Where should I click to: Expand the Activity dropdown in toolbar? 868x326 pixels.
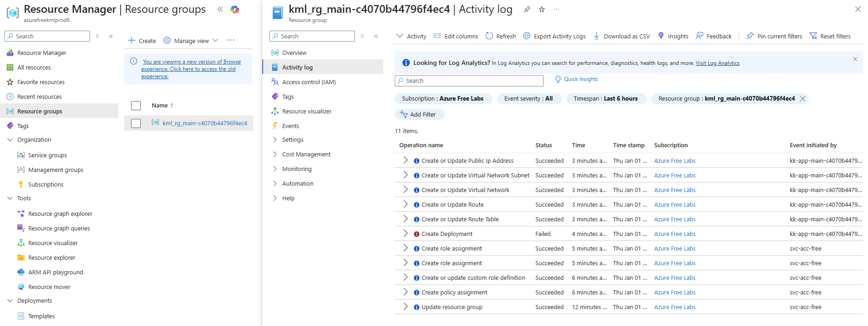(x=411, y=36)
